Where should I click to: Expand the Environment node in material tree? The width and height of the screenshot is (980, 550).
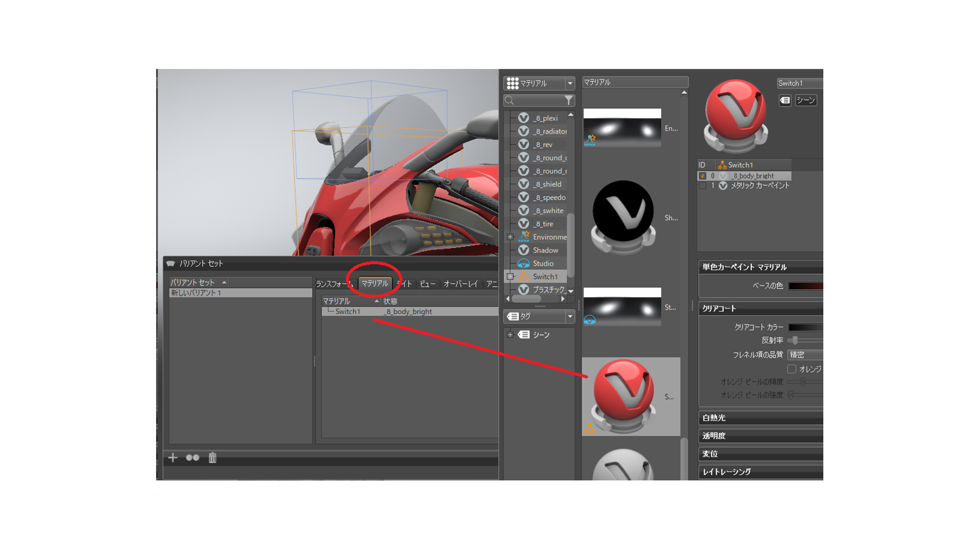click(510, 237)
